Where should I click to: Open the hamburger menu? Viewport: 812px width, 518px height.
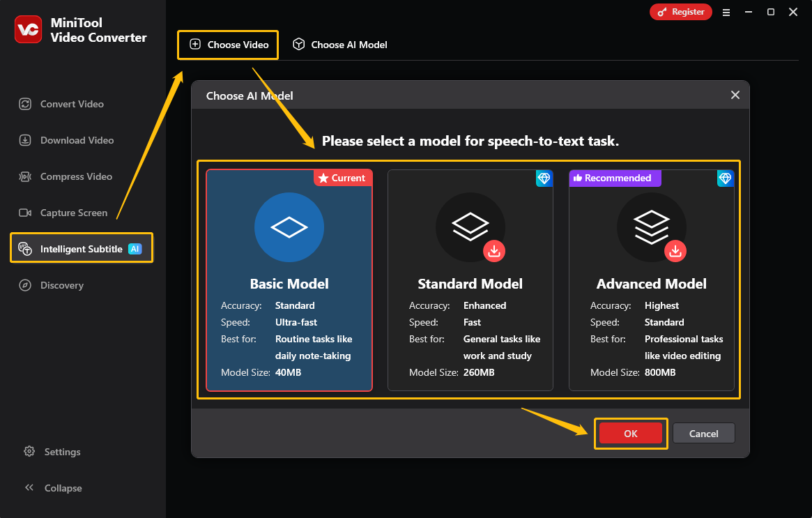pos(726,12)
